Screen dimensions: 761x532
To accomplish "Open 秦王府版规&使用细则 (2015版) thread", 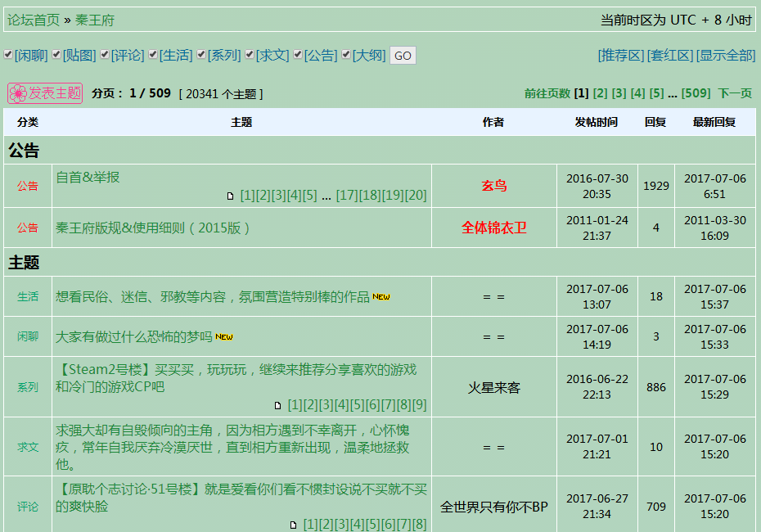I will click(153, 228).
